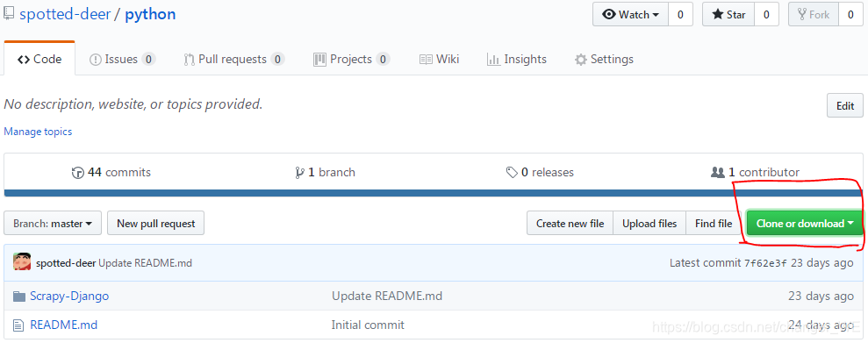
Task: Open the commit hash 7f62e3f
Action: click(x=765, y=263)
